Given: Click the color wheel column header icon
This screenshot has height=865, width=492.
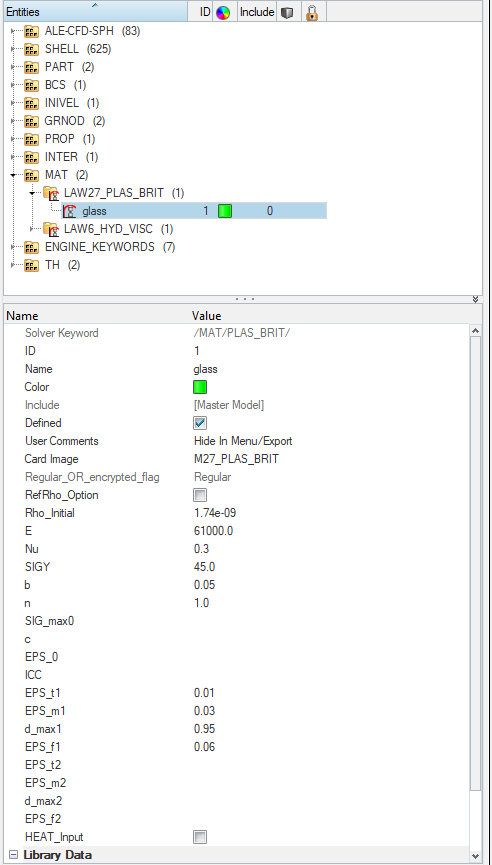Looking at the screenshot, I should pos(222,12).
